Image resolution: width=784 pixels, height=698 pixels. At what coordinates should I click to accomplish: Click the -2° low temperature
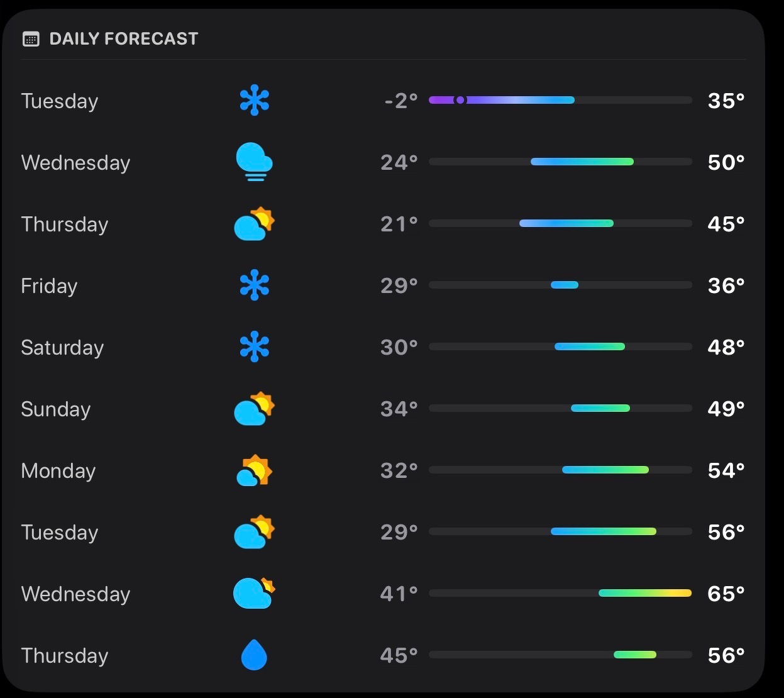point(401,101)
